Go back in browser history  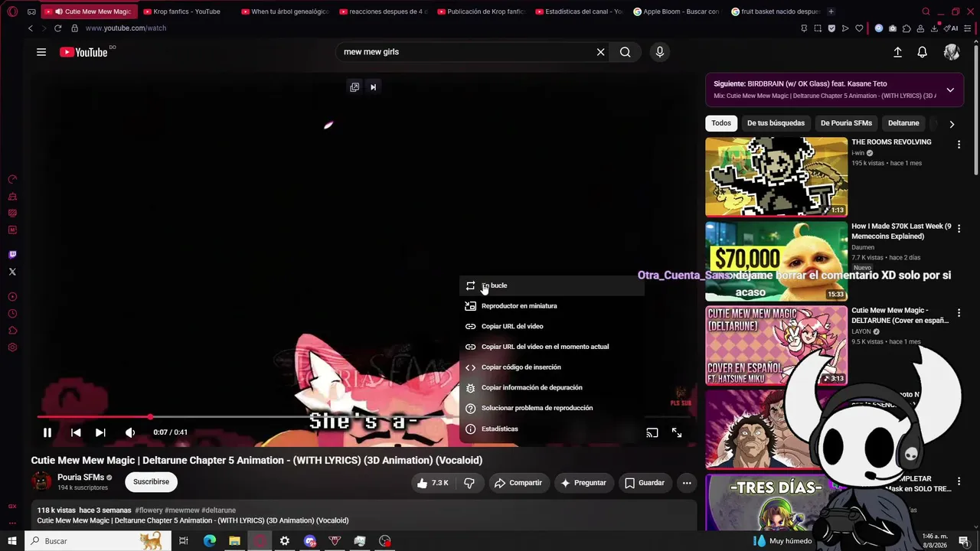[x=31, y=28]
